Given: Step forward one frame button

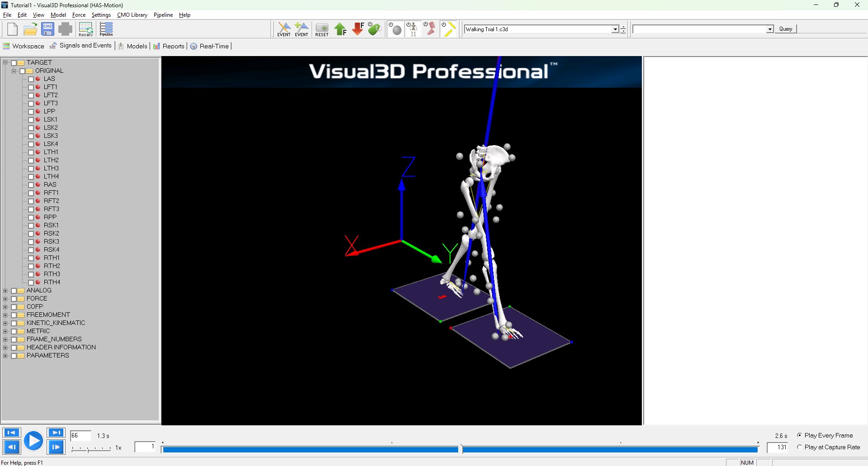Looking at the screenshot, I should pyautogui.click(x=56, y=447).
